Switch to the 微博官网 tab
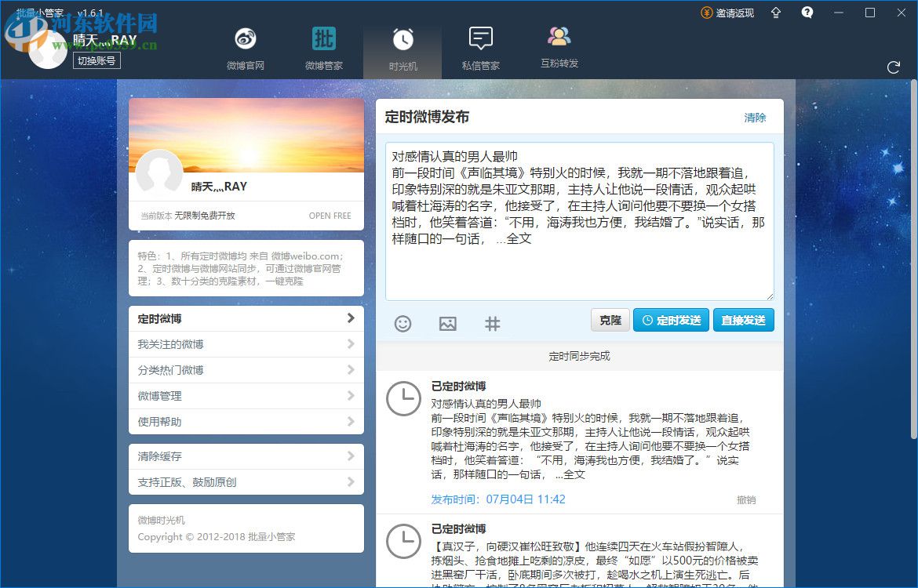 (x=245, y=47)
